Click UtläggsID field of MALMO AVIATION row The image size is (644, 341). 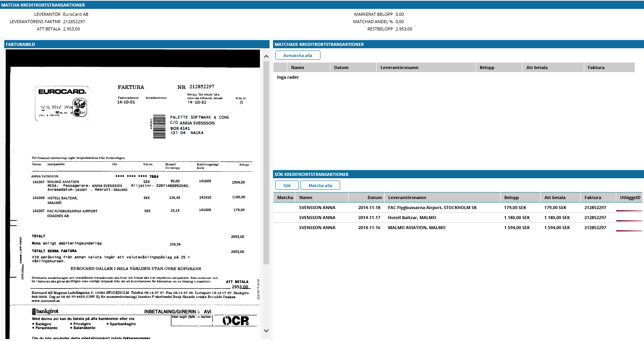click(x=629, y=228)
